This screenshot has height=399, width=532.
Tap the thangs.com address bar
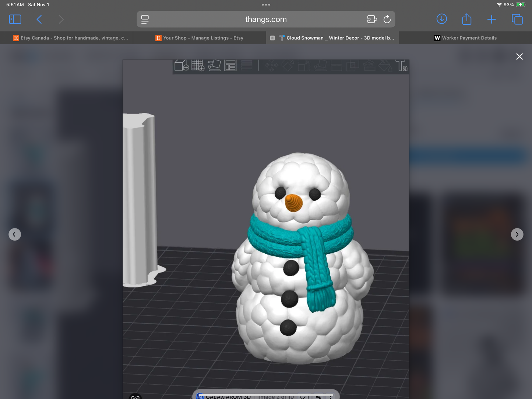point(266,19)
